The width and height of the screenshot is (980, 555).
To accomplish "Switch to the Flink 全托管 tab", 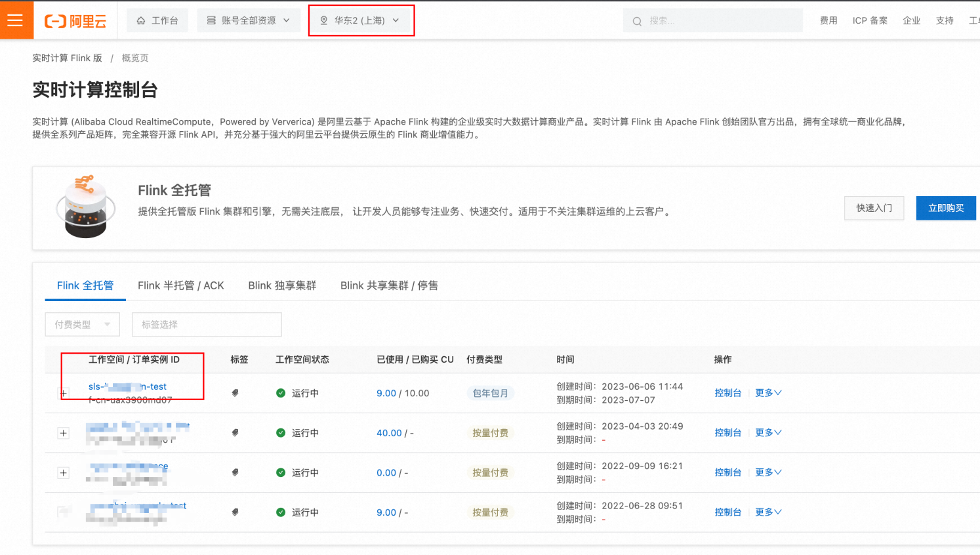I will pos(85,285).
